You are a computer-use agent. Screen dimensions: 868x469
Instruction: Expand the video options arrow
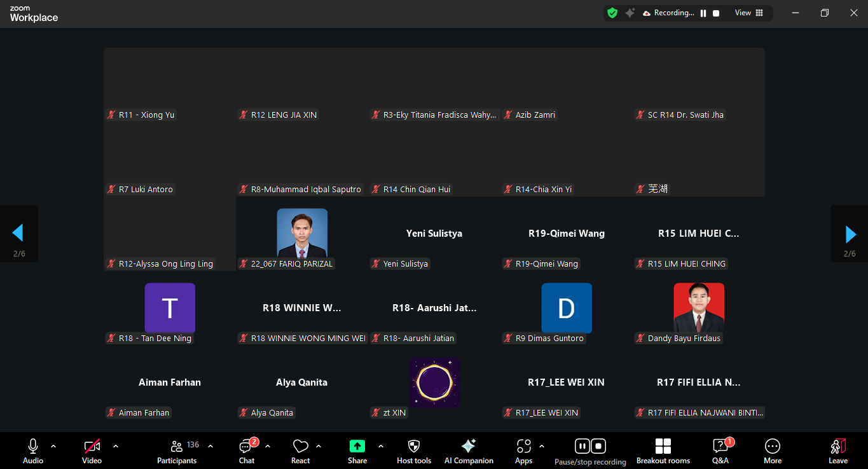116,446
